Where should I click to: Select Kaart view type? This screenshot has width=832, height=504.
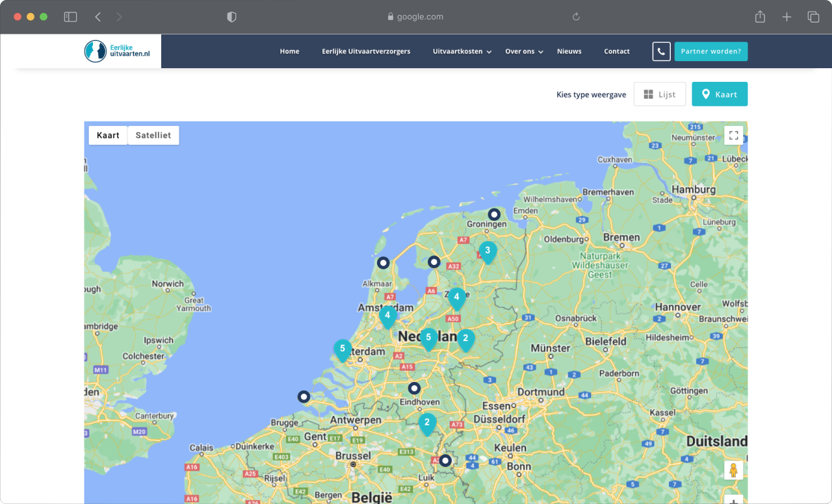tap(719, 94)
